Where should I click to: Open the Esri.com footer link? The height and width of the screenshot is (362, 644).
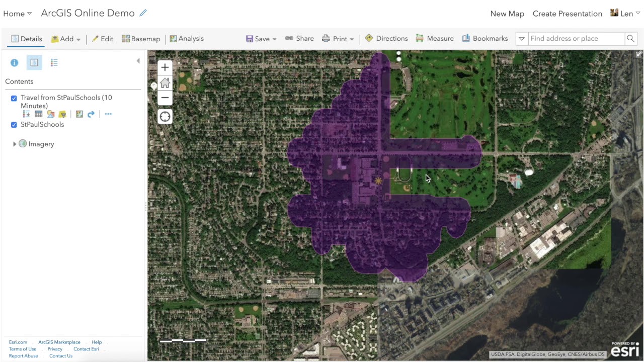coord(18,342)
